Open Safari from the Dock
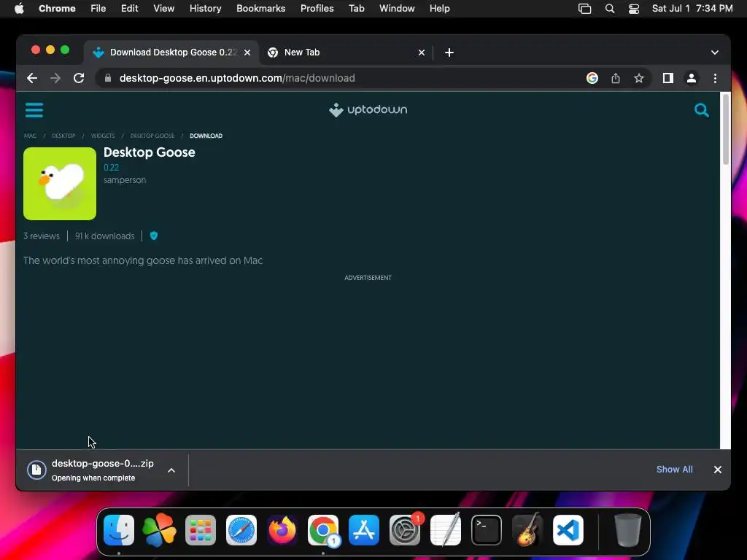The image size is (747, 560). coord(241,530)
